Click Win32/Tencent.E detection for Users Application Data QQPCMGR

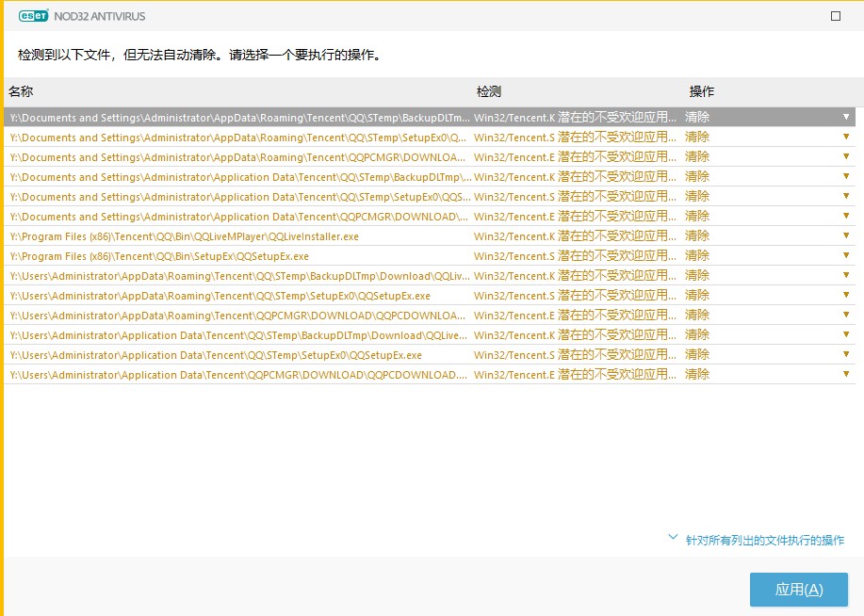click(575, 375)
